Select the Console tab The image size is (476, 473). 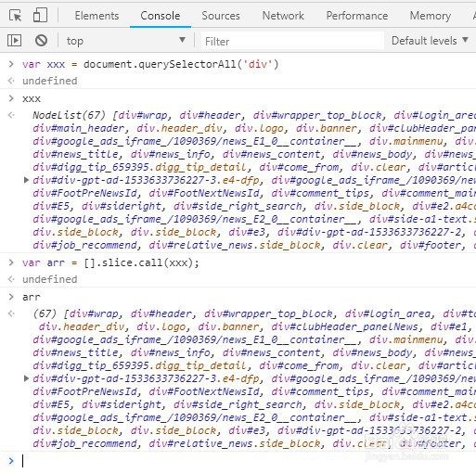coord(161,16)
